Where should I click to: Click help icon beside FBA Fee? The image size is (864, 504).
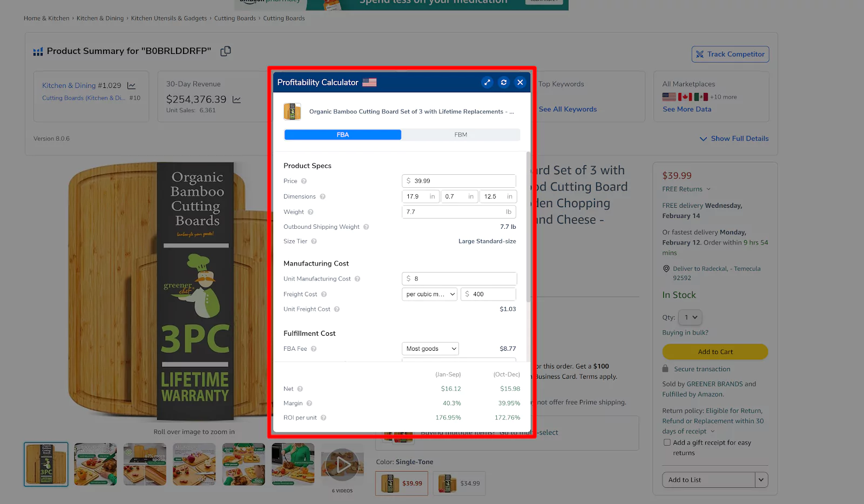pyautogui.click(x=314, y=349)
